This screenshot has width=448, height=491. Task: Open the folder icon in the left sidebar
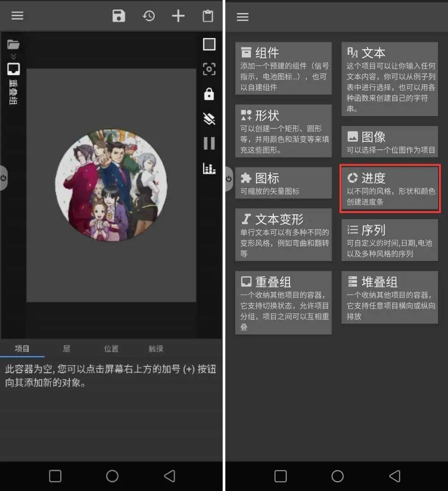tap(13, 44)
